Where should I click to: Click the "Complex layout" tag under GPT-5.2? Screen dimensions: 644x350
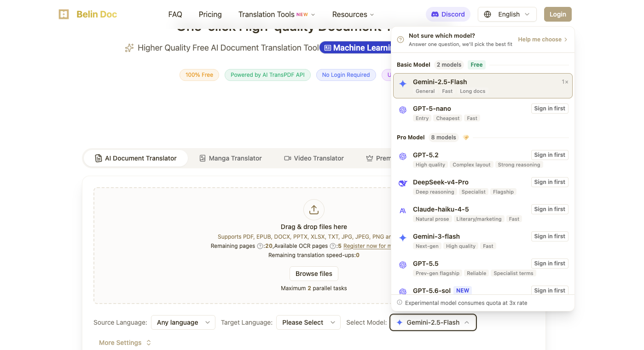tap(472, 165)
